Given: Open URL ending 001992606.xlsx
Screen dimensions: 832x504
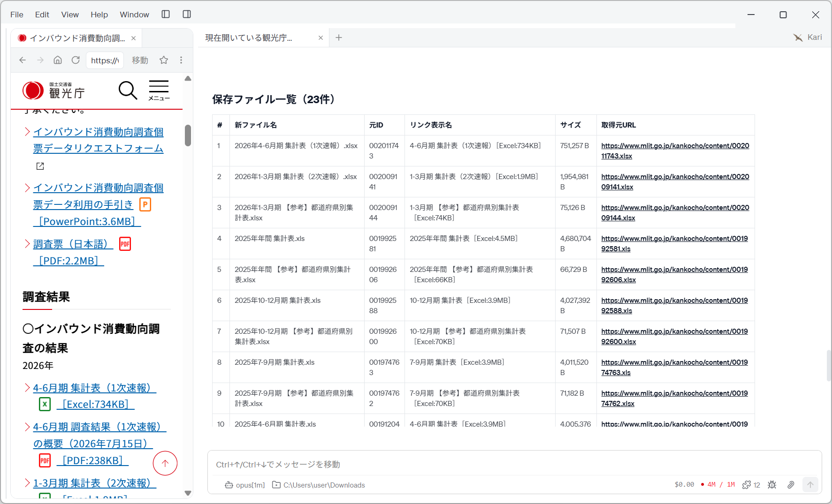Looking at the screenshot, I should tap(674, 275).
